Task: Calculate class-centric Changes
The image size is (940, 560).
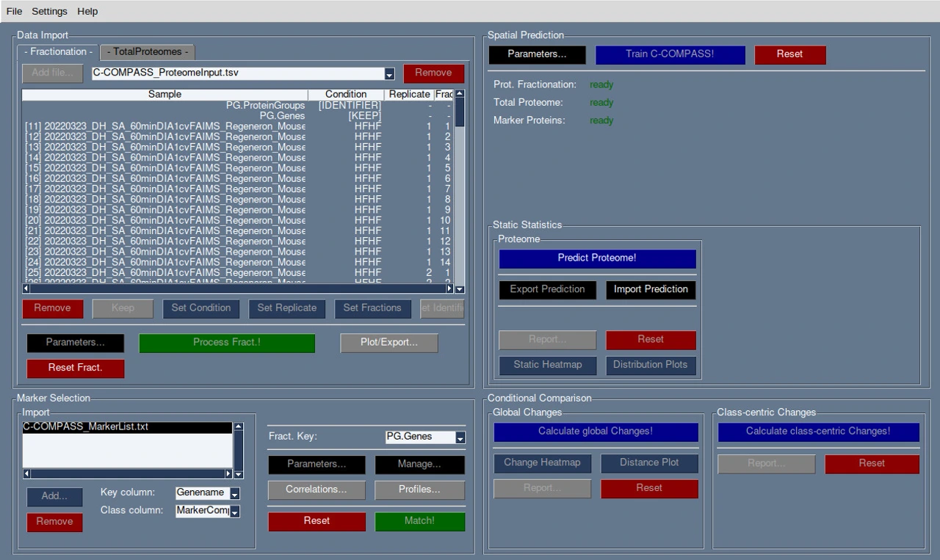Action: click(817, 432)
